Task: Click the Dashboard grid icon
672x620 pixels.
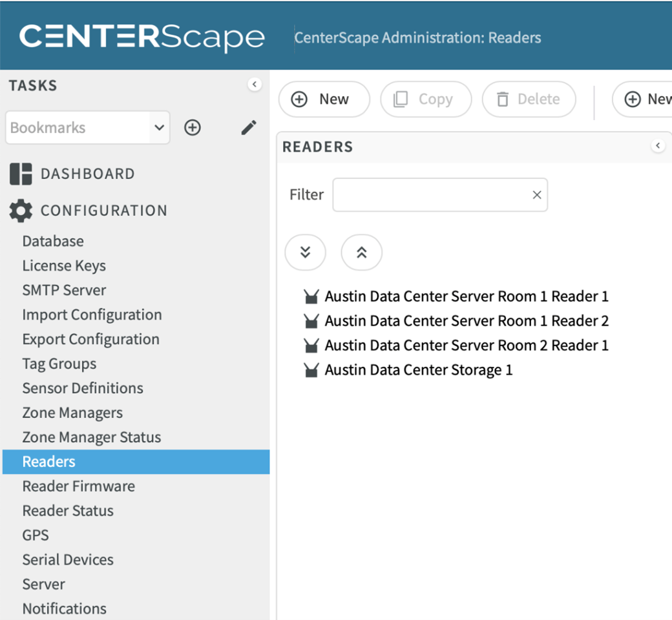Action: 21,174
